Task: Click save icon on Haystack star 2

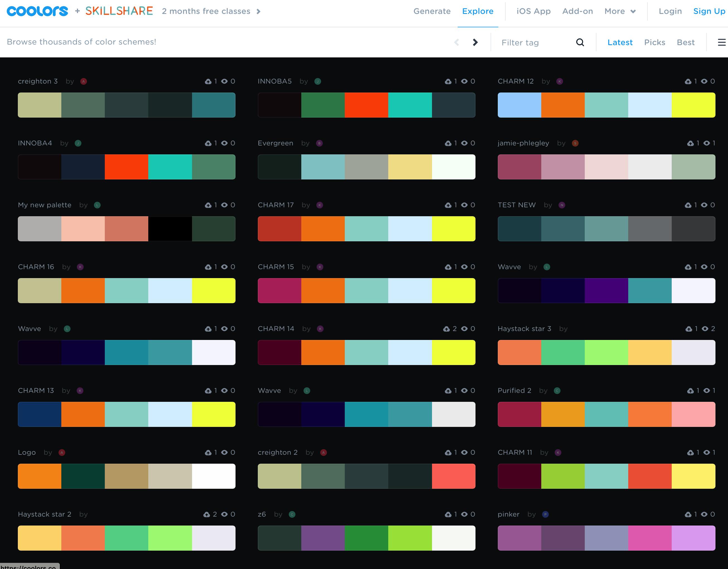Action: tap(207, 514)
